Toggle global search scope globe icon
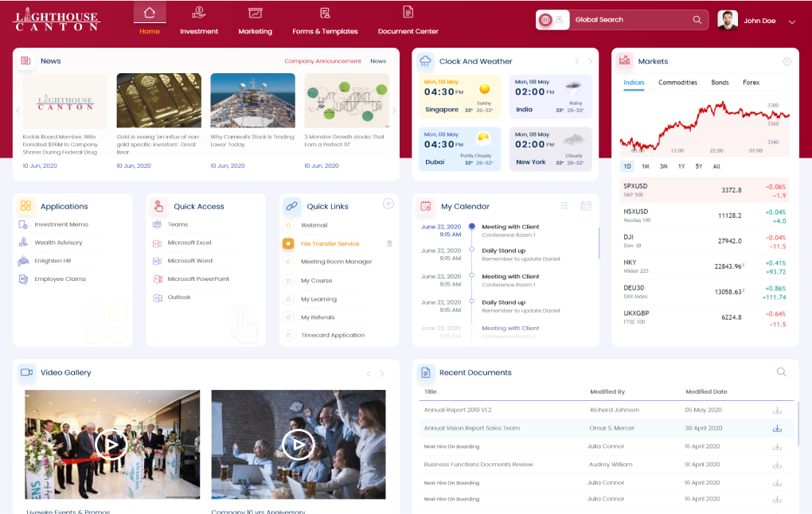Viewport: 812px width, 514px height. click(x=545, y=20)
